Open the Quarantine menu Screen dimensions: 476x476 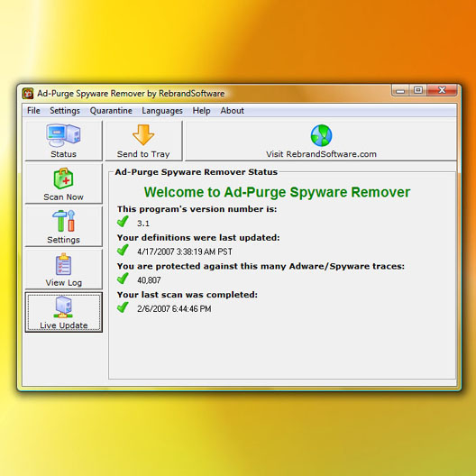111,111
